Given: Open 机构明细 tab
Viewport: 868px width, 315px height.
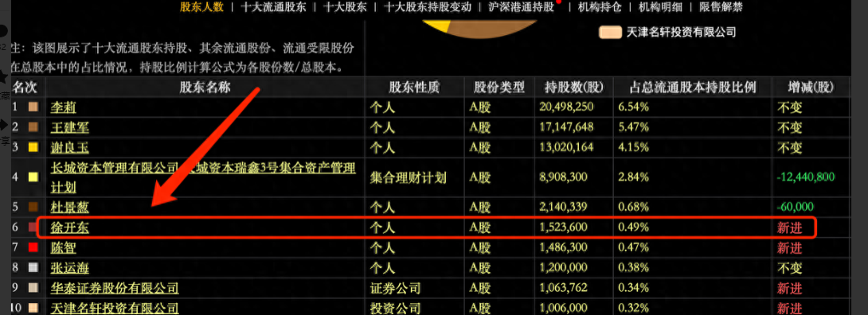Looking at the screenshot, I should 660,7.
